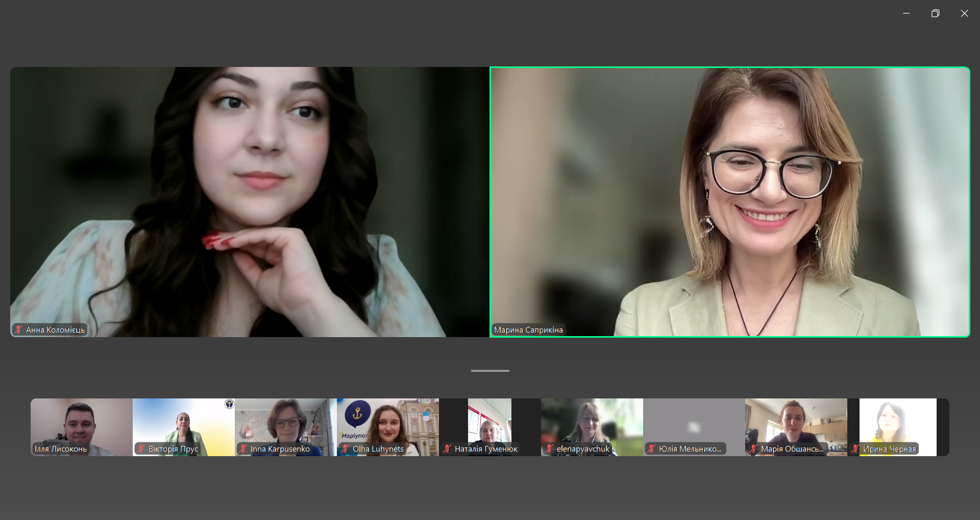Click muted mic icon beside Анна Коломієць
The height and width of the screenshot is (520, 980).
(x=18, y=330)
